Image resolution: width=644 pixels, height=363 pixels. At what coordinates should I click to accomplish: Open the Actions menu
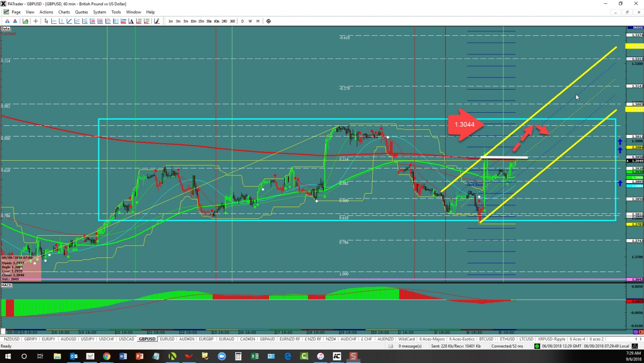pos(46,12)
